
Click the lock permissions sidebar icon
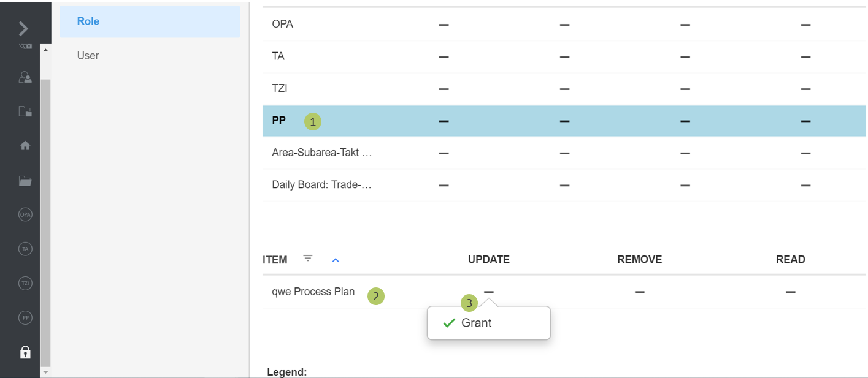pyautogui.click(x=25, y=352)
